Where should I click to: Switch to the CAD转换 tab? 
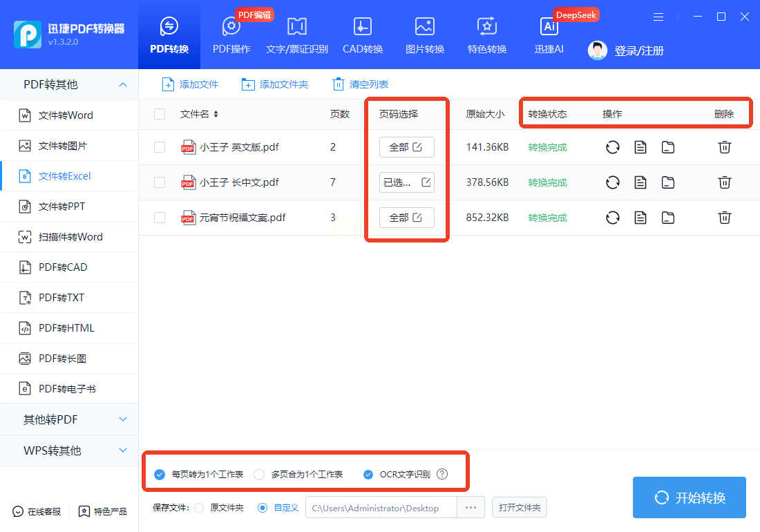[x=363, y=35]
